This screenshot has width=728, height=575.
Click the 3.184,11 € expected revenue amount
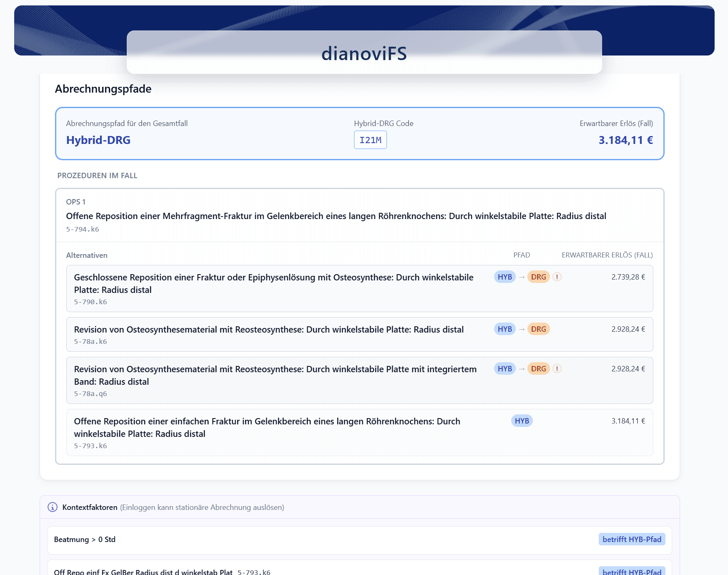coord(625,140)
